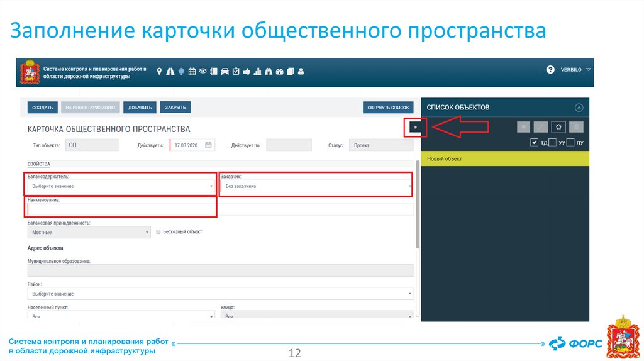
Task: Select the Новый объект list row
Action: (505, 158)
